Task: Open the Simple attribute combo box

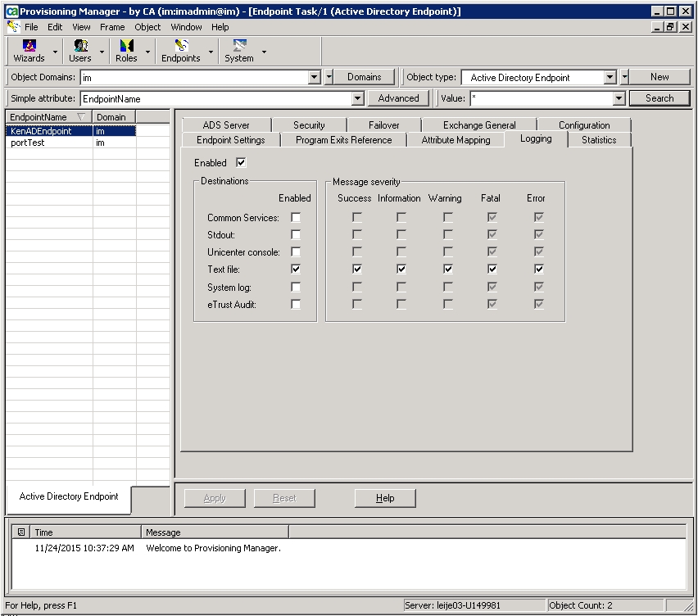Action: click(357, 99)
